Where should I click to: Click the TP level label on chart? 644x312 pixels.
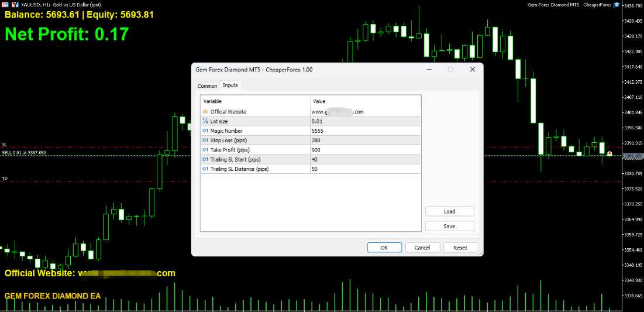4,179
